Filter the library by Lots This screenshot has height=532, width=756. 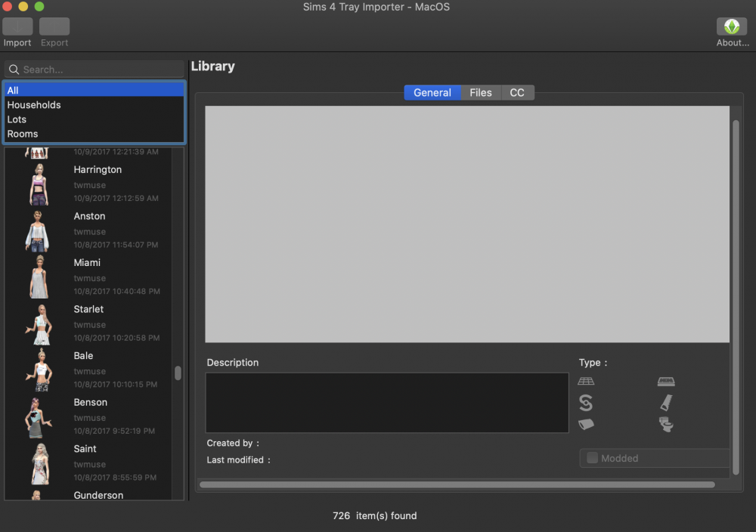pyautogui.click(x=94, y=119)
